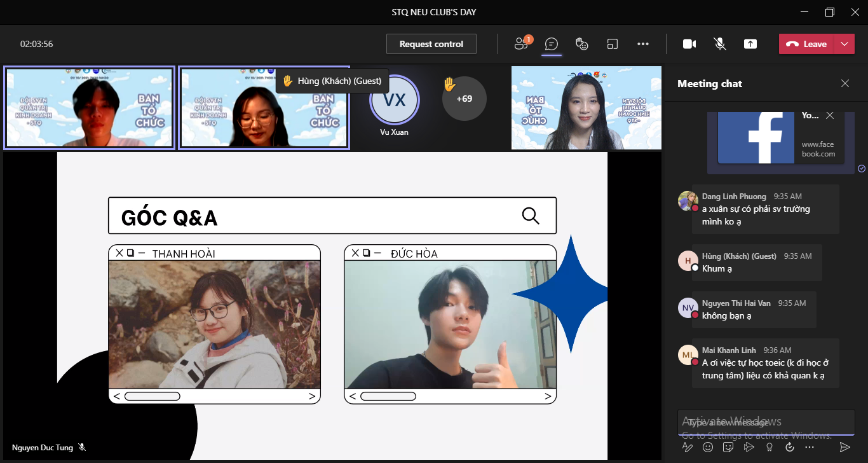This screenshot has width=868, height=463.
Task: Select the mirrored video tile at top right
Action: coord(586,108)
